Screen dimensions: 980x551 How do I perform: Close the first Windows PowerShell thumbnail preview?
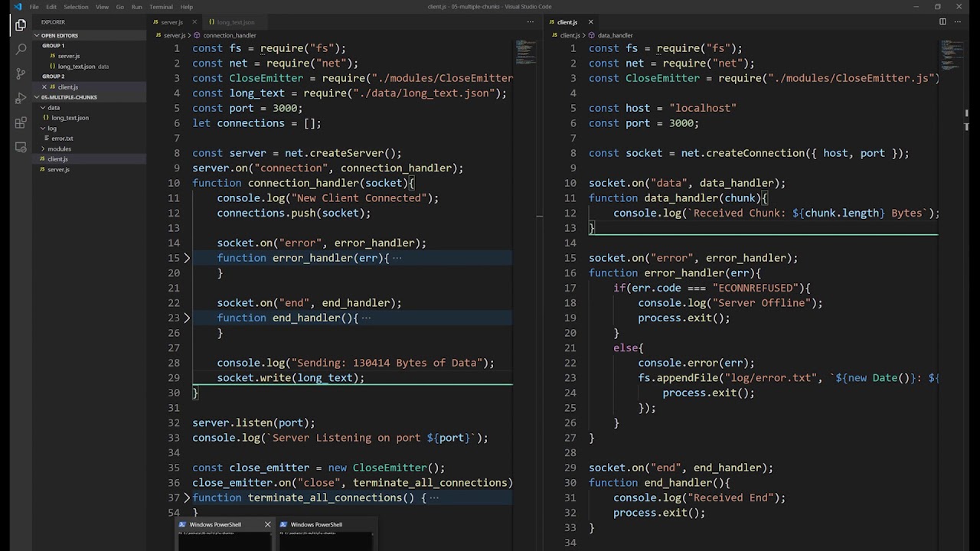267,524
